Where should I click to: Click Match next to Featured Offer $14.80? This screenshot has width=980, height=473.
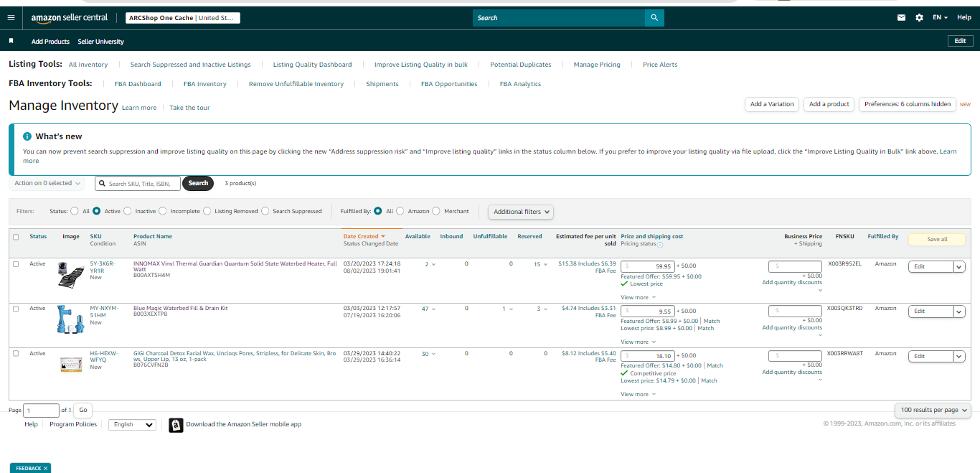click(715, 365)
